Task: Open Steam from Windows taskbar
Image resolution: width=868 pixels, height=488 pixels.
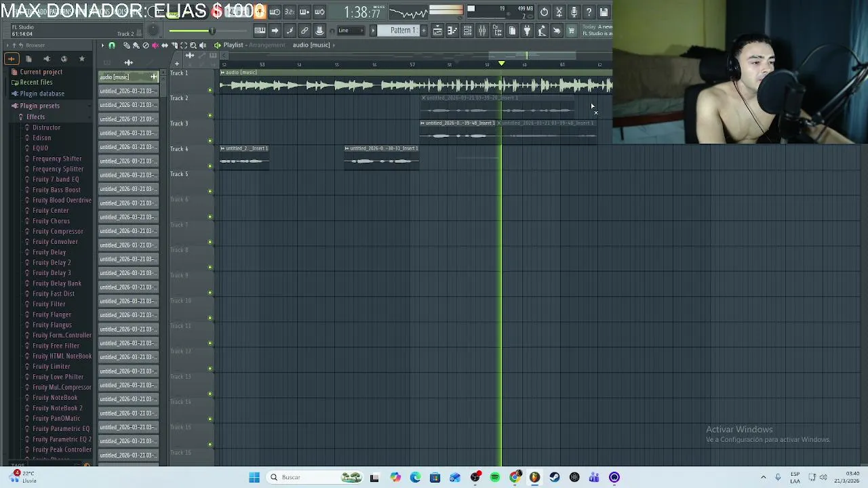Action: (555, 477)
